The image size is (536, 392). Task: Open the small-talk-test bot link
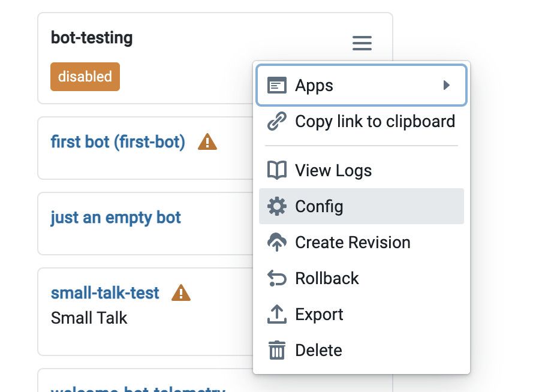[105, 293]
